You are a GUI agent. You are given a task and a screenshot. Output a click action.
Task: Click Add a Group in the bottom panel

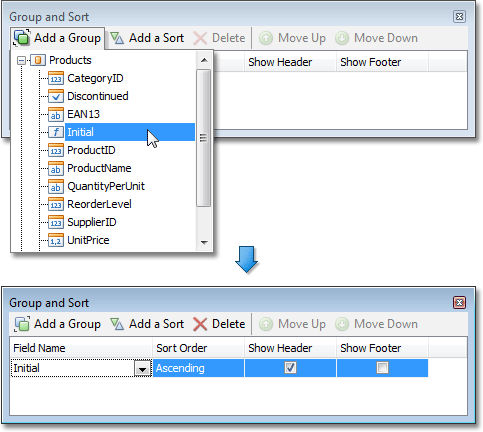[57, 324]
